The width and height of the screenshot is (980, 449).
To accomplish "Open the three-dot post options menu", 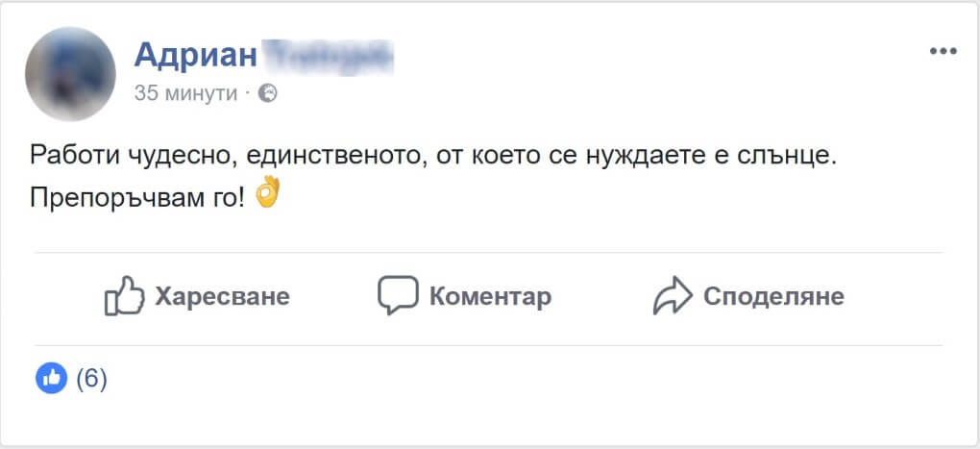I will 943,51.
